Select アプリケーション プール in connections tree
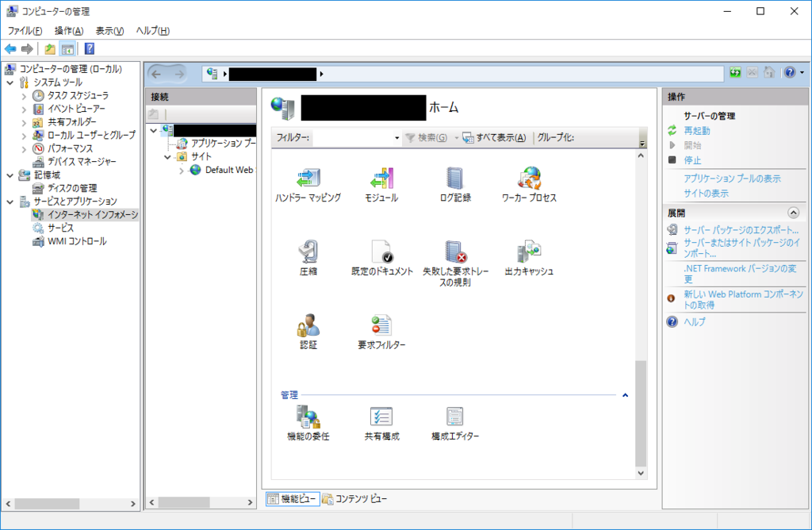 [223, 144]
